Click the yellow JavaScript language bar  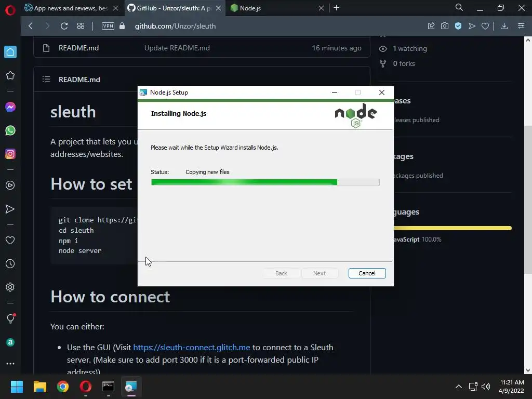[453, 228]
